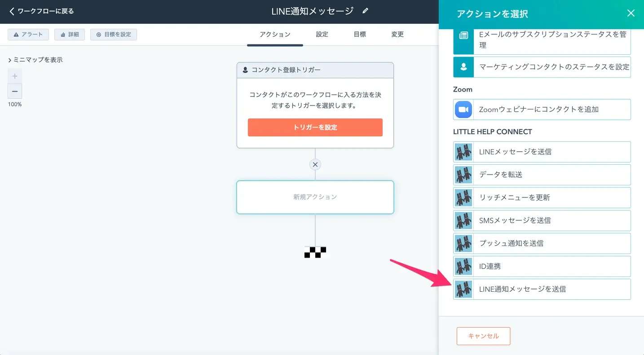The height and width of the screenshot is (355, 644).
Task: Click the marketing contact status person icon
Action: [x=463, y=67]
